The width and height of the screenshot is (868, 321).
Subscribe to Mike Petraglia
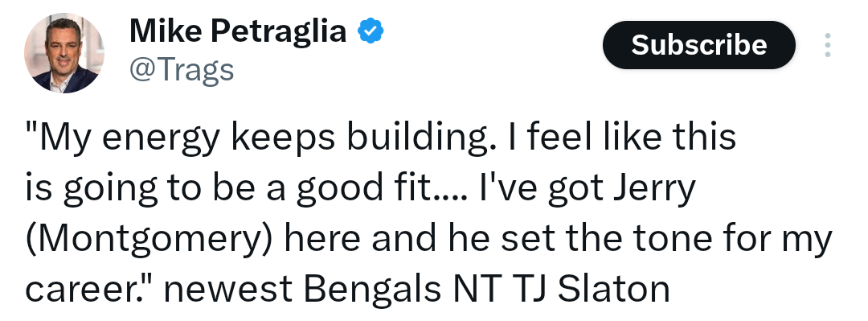[698, 45]
